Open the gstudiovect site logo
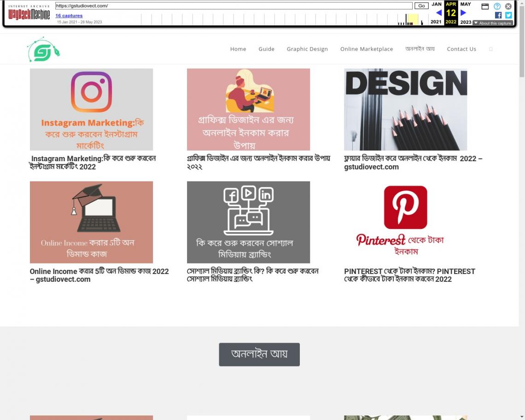 pyautogui.click(x=44, y=50)
